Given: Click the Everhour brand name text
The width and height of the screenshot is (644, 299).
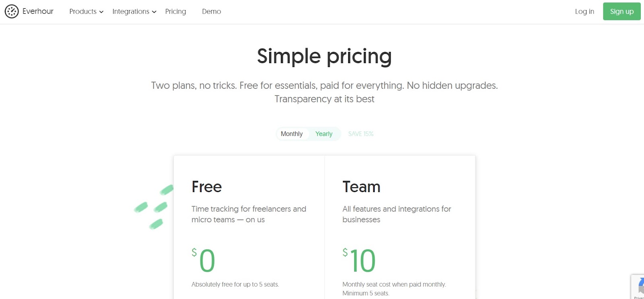Looking at the screenshot, I should pyautogui.click(x=38, y=11).
